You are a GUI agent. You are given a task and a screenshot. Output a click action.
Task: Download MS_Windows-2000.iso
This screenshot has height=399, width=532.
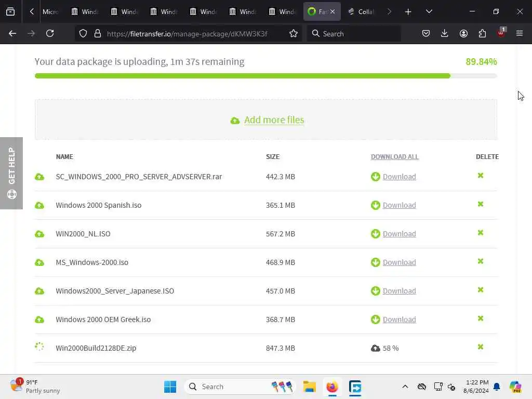pyautogui.click(x=399, y=262)
